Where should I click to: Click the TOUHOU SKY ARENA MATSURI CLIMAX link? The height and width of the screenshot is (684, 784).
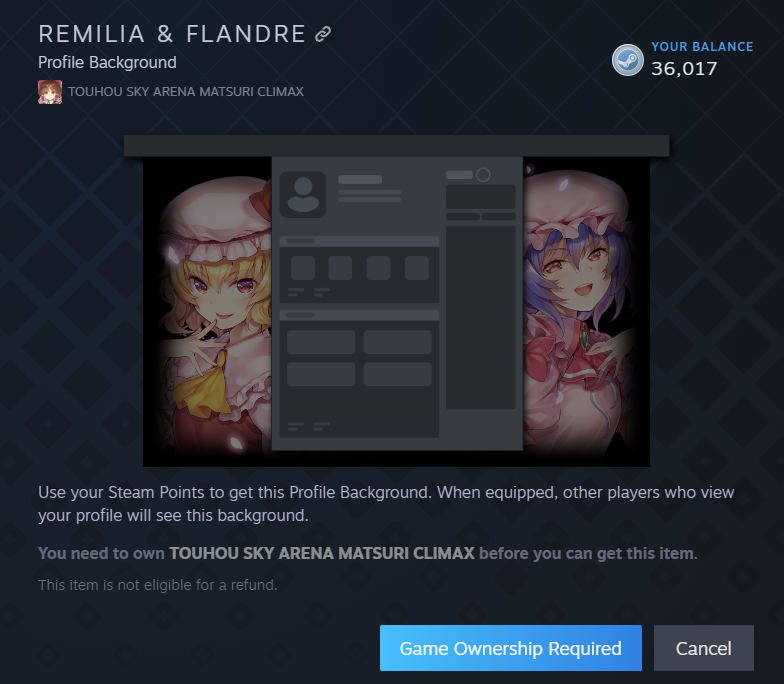[186, 92]
